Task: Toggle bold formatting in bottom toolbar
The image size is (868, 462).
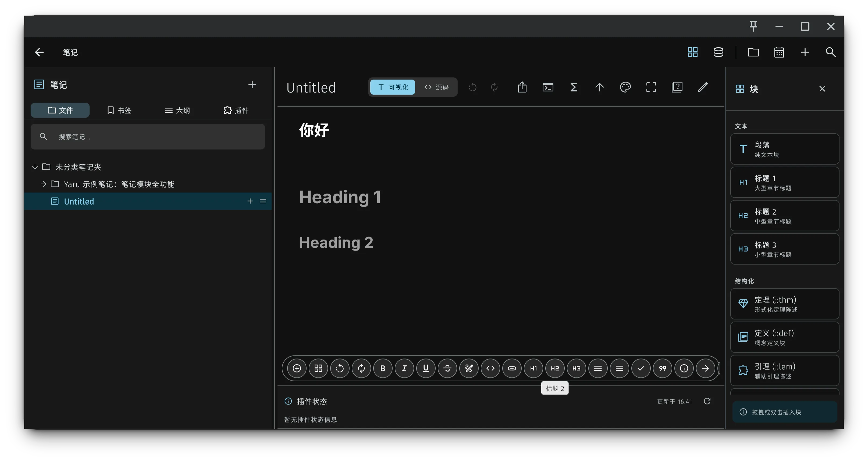Action: (383, 368)
